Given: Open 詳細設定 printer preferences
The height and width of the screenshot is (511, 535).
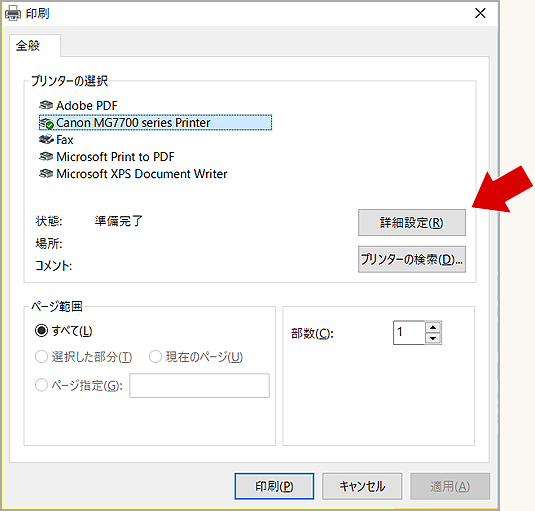Looking at the screenshot, I should (x=412, y=222).
